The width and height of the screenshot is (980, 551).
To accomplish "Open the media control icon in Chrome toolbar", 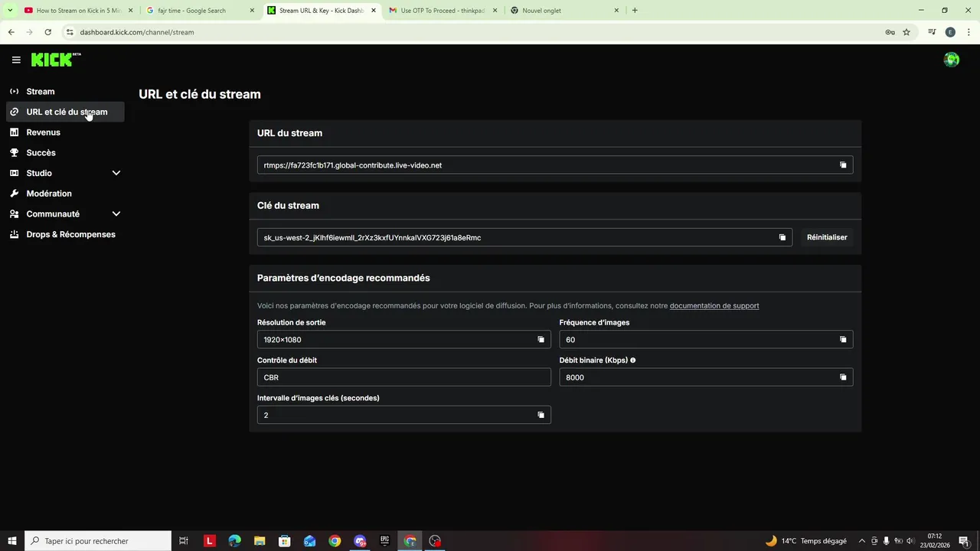I will [932, 32].
